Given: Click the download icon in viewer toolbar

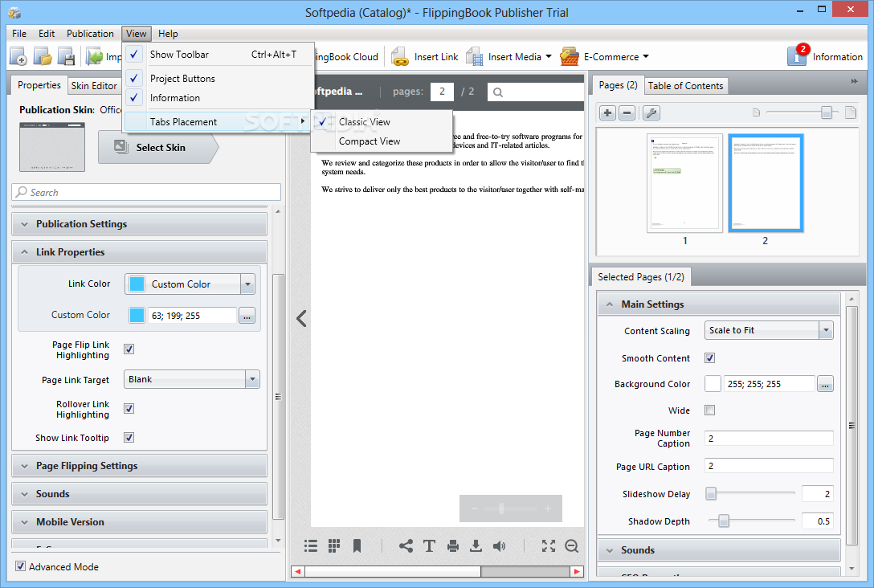Looking at the screenshot, I should (476, 545).
